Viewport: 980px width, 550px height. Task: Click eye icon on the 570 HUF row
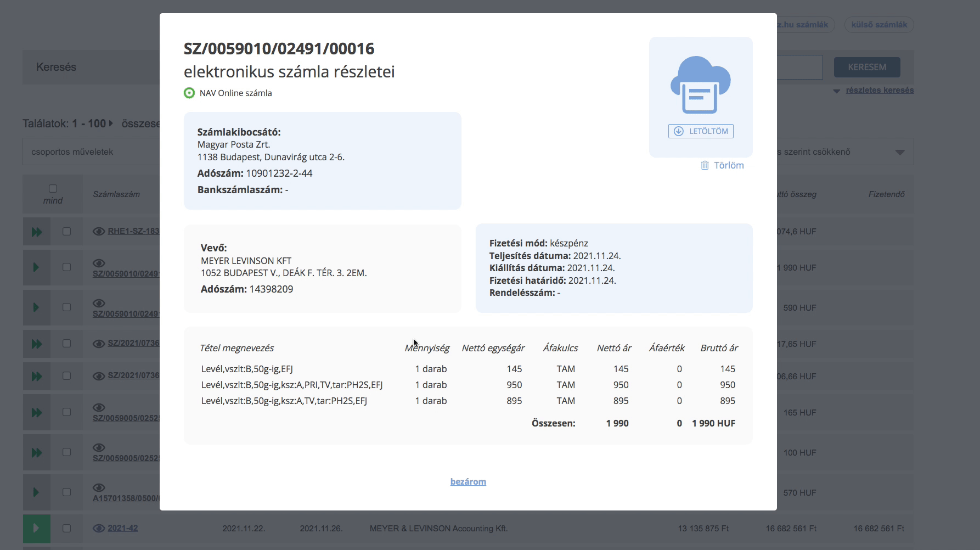click(x=99, y=487)
